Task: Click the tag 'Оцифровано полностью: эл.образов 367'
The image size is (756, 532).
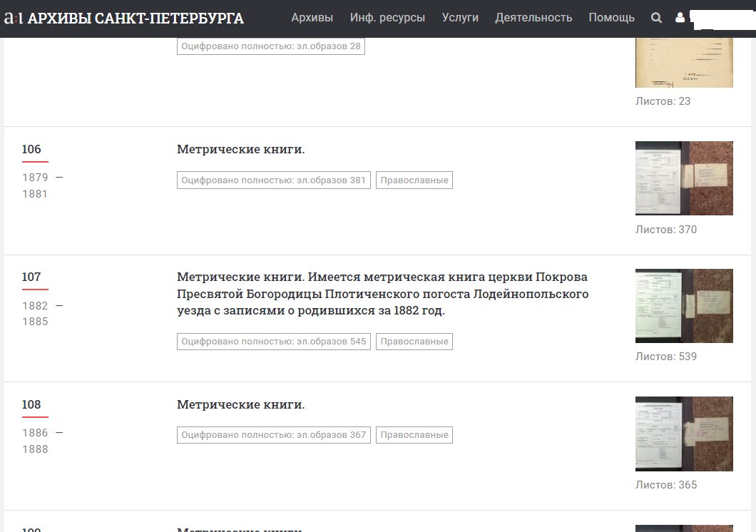Action: click(273, 435)
